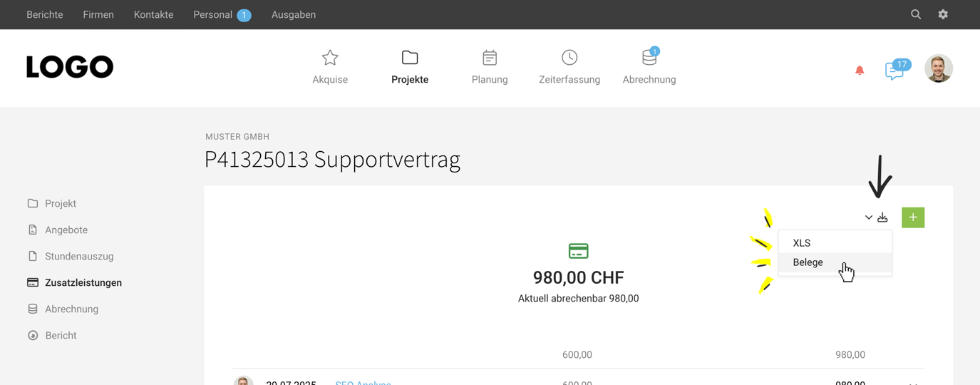This screenshot has width=980, height=385.
Task: Choose Belege from export menu
Action: (808, 262)
